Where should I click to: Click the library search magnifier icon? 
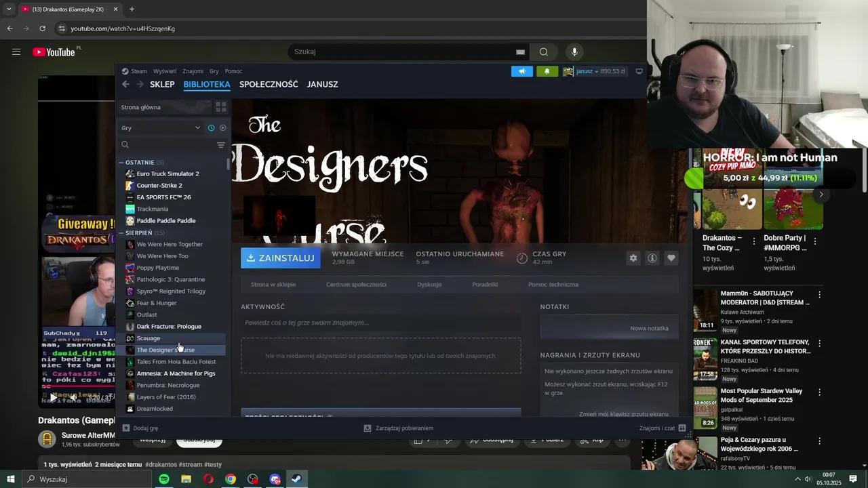coord(125,144)
